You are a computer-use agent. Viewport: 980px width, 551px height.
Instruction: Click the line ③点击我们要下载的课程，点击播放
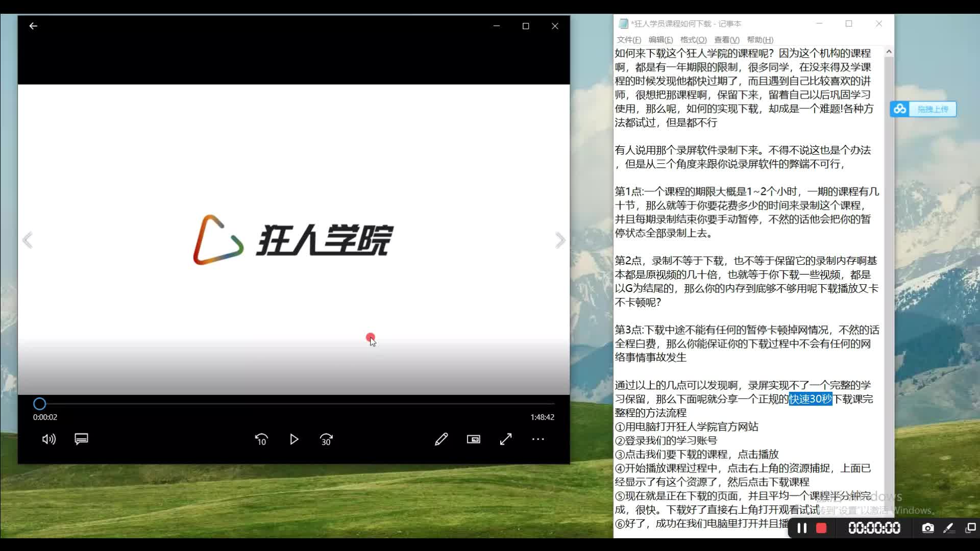pos(697,454)
